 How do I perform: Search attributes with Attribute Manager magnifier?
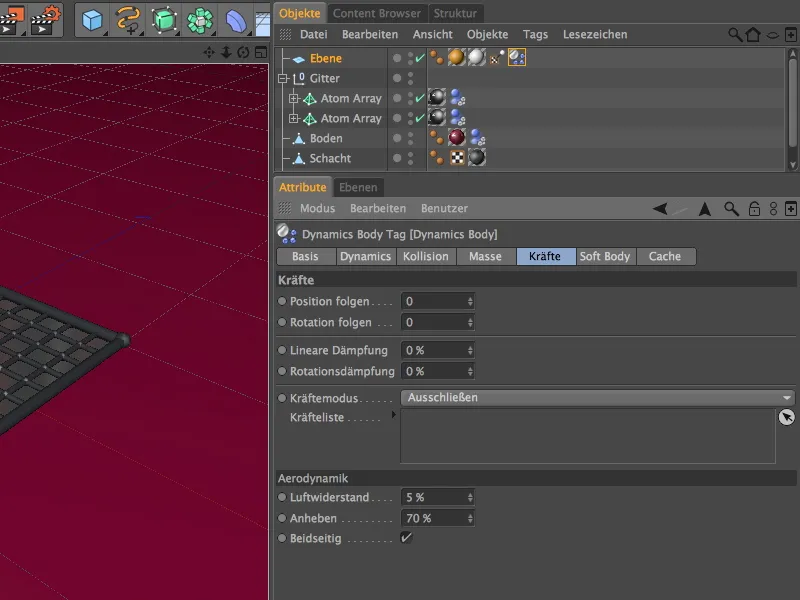(731, 209)
